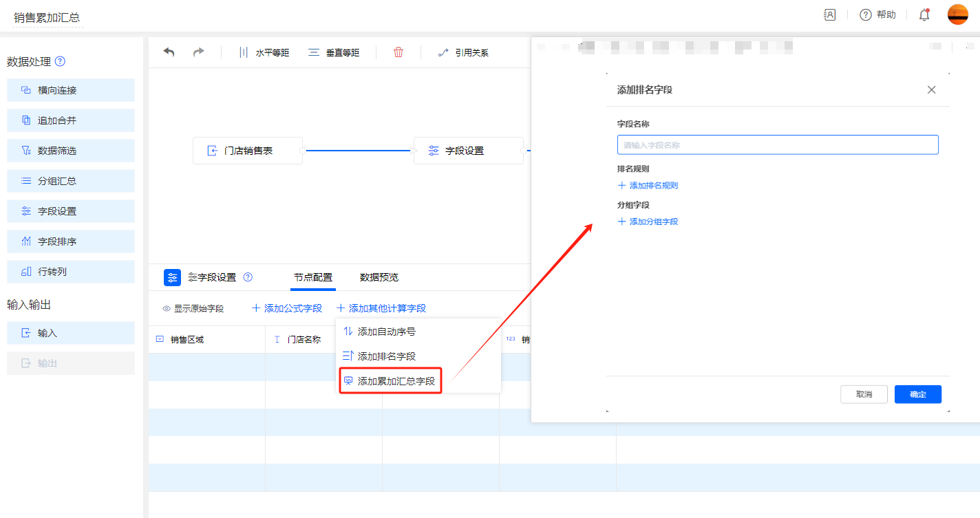Click the 垂直等距 vertical spacing tool
Screen dimensions: 980x518
coord(334,52)
